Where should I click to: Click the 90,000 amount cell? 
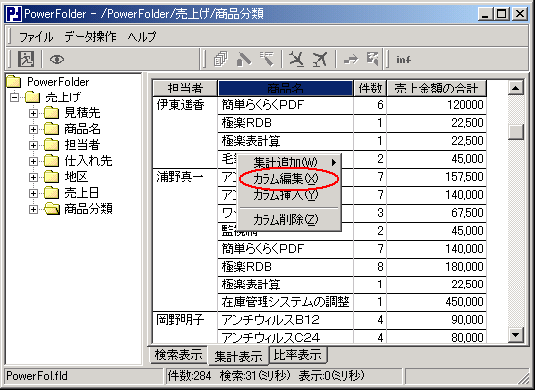pos(436,320)
